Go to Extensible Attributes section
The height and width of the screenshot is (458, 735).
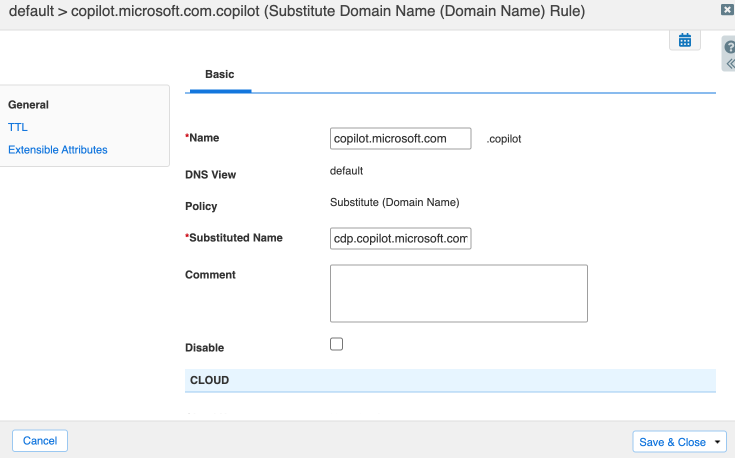pos(57,150)
